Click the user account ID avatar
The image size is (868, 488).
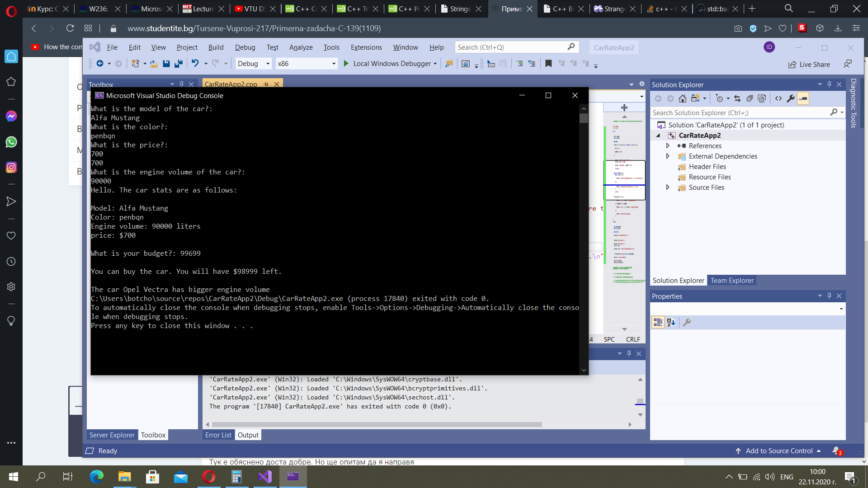769,47
